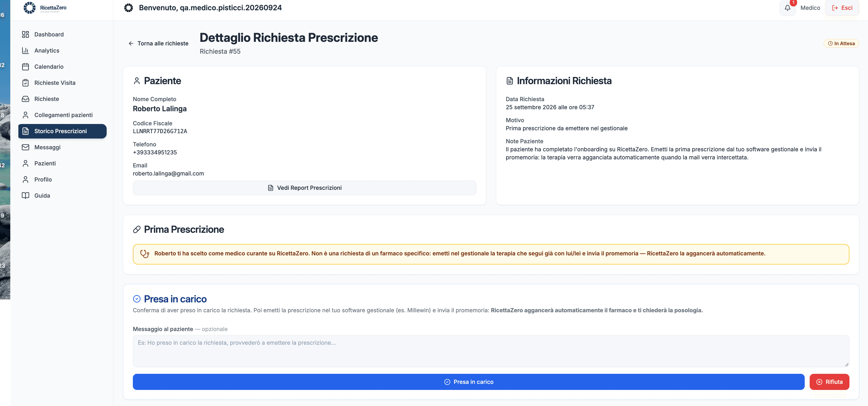
Task: Open the notifications bell icon
Action: click(788, 8)
